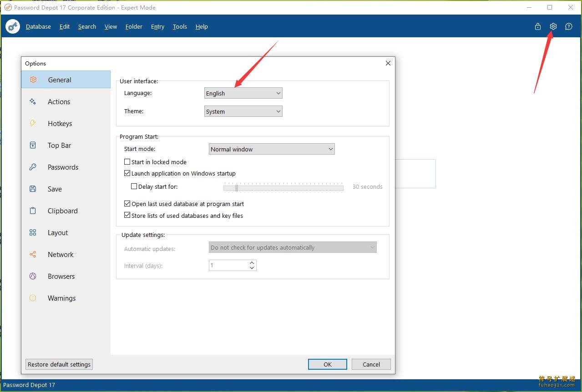Uncheck Store lists of used databases
This screenshot has width=582, height=392.
coord(127,216)
